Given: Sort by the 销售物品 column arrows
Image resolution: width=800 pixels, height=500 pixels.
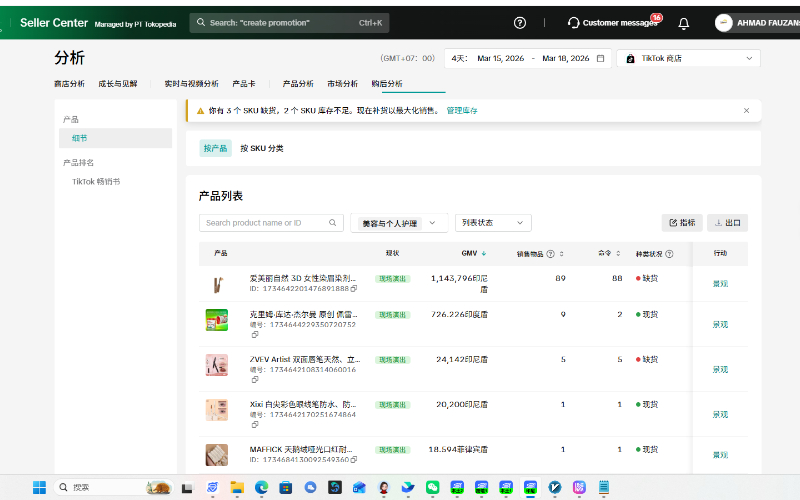Looking at the screenshot, I should (561, 254).
